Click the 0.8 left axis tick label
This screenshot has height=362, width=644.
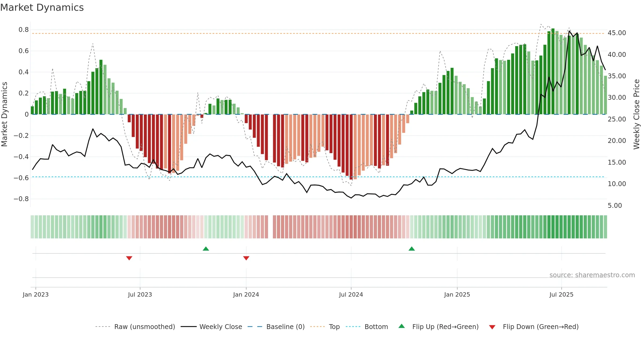pyautogui.click(x=24, y=30)
